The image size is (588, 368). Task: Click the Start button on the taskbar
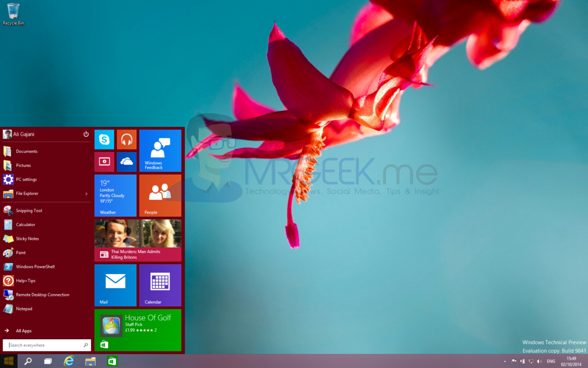pyautogui.click(x=9, y=361)
